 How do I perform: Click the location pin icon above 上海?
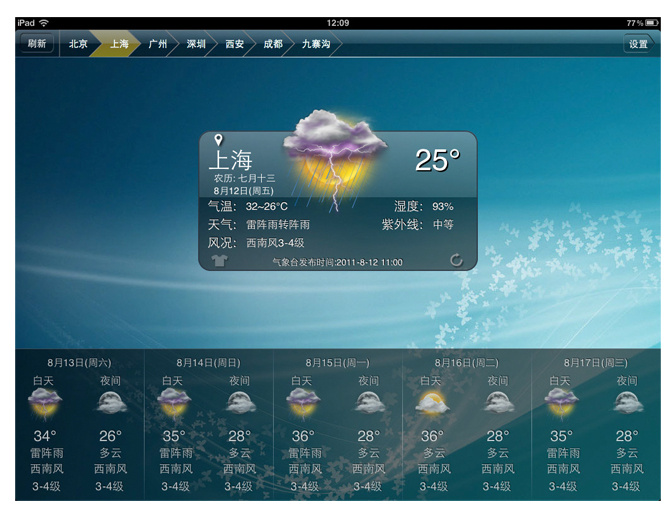click(x=218, y=140)
